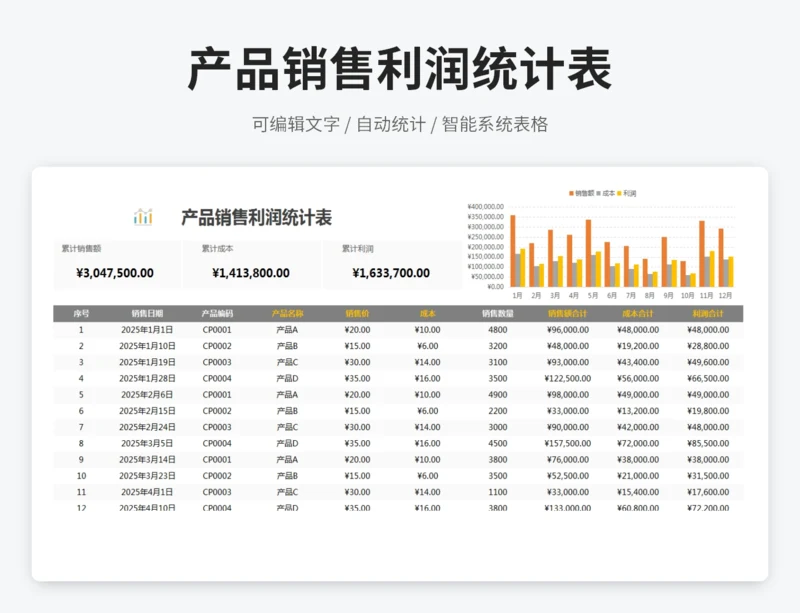Select the date cell 2025年3月5日
This screenshot has width=800, height=613.
coord(147,444)
